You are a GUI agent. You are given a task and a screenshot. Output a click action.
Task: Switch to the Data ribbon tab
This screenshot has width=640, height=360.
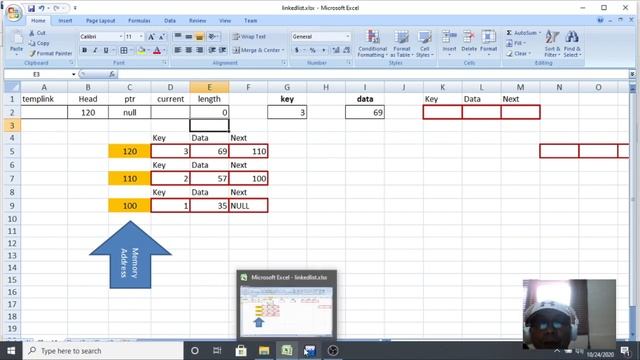tap(170, 21)
